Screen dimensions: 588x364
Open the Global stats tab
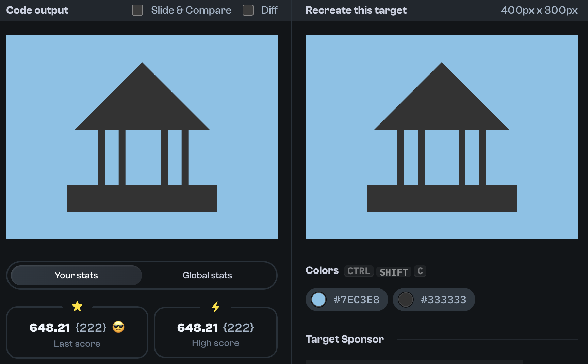(207, 275)
